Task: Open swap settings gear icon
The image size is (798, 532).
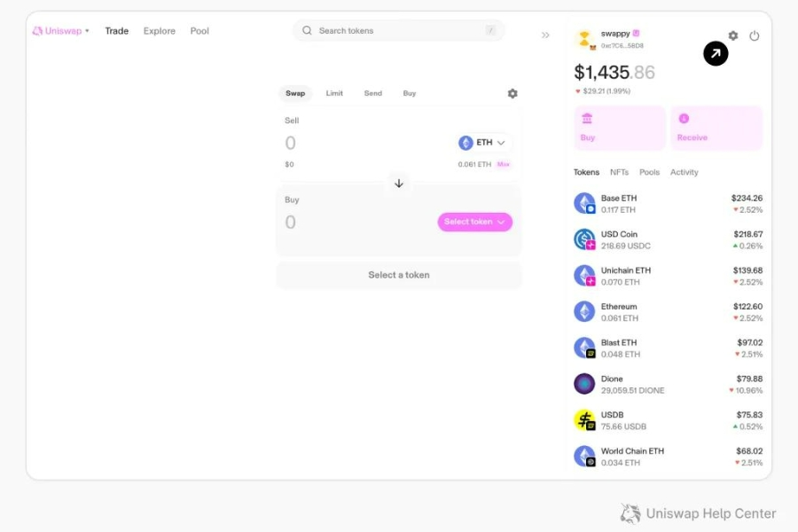Action: 512,94
